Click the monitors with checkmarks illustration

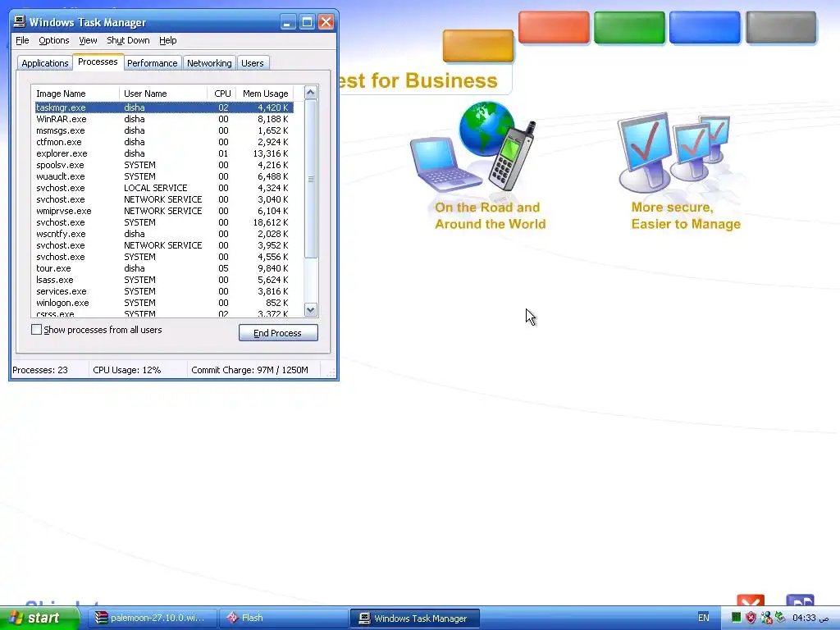[x=676, y=152]
